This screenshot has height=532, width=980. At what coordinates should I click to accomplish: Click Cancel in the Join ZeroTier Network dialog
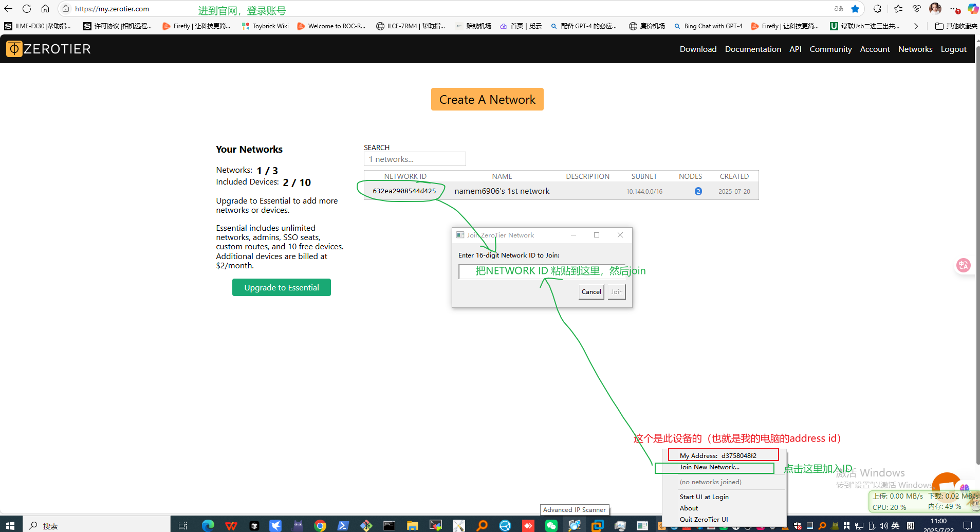[591, 291]
